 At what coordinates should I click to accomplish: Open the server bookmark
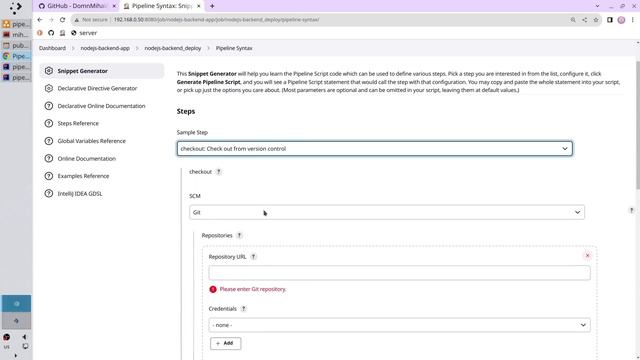point(84,33)
